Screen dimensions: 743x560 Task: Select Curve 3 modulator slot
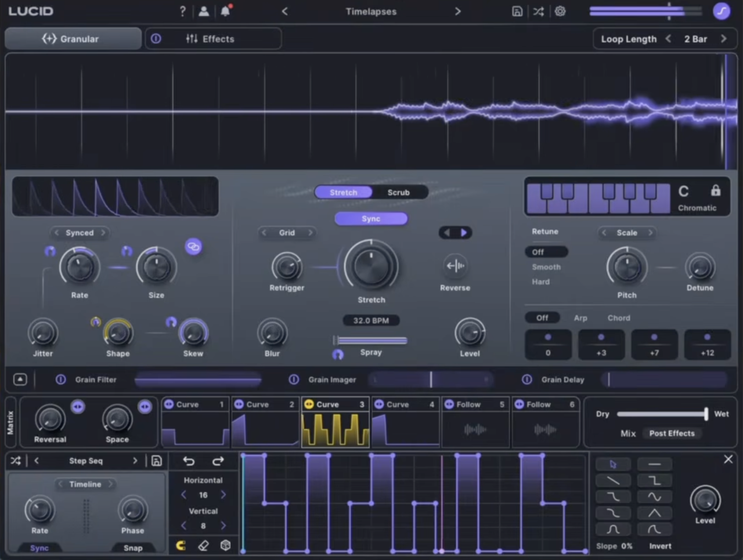tap(336, 422)
